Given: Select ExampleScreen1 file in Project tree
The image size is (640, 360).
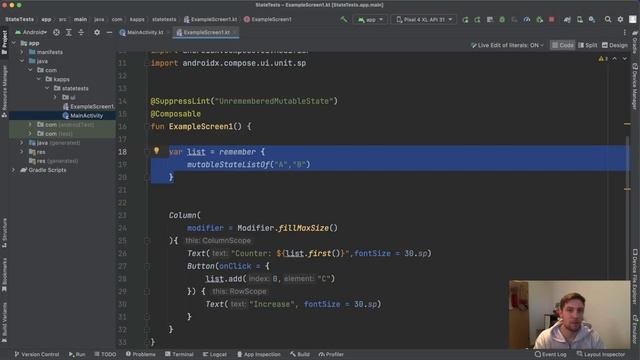Looking at the screenshot, I should pyautogui.click(x=88, y=107).
